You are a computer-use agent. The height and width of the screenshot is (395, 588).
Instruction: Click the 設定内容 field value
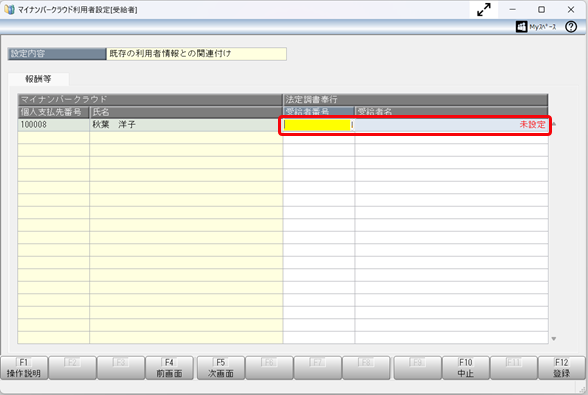pyautogui.click(x=196, y=54)
